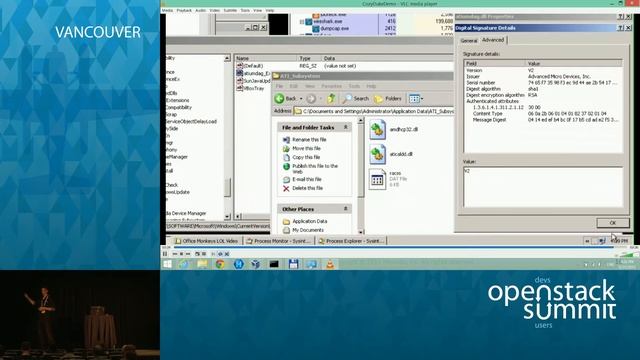Image resolution: width=640 pixels, height=360 pixels.
Task: Open the Favorites menu in Explorer window
Action: pyautogui.click(x=331, y=86)
